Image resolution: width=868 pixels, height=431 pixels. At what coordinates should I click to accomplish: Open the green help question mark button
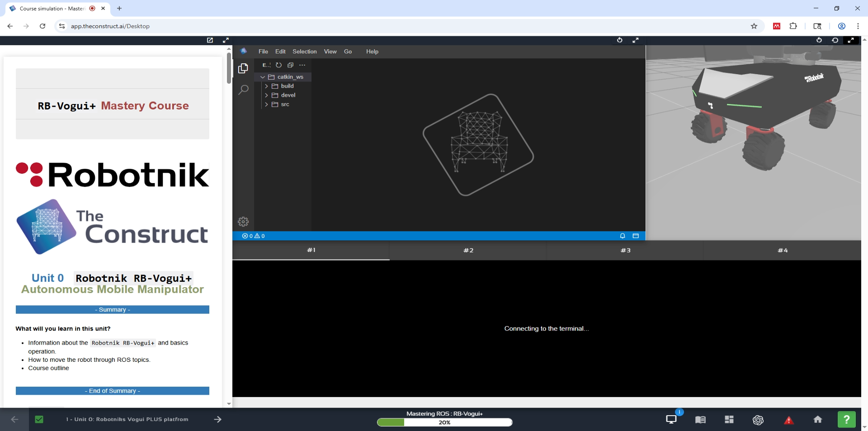click(x=847, y=419)
